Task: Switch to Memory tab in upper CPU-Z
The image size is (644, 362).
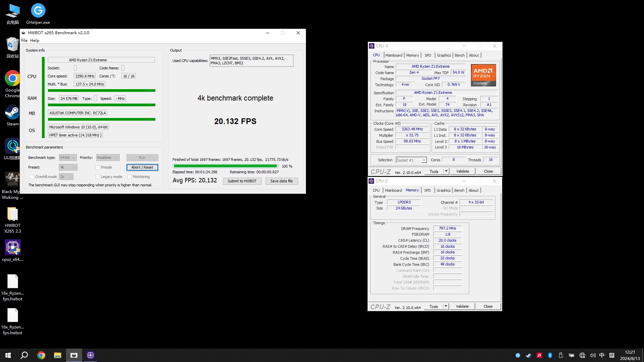Action: click(x=413, y=55)
